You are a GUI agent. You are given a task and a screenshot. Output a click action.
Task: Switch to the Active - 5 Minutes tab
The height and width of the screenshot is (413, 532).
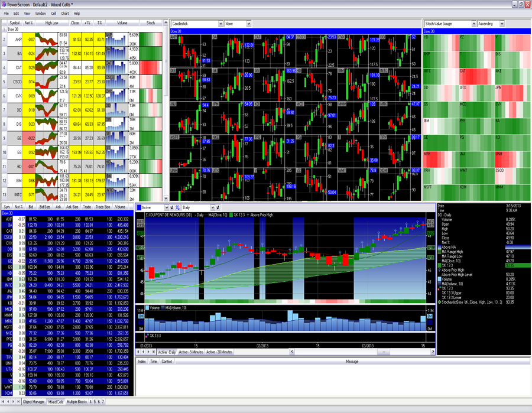[191, 352]
